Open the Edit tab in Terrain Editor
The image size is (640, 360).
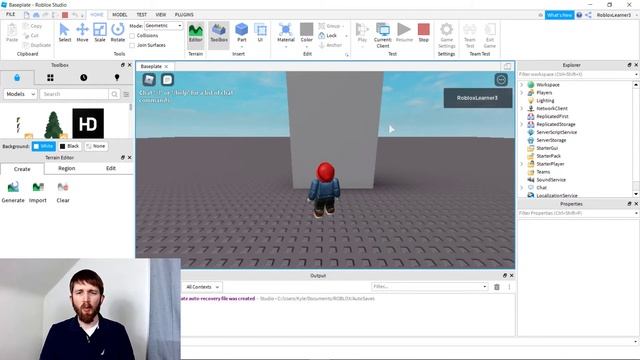[x=111, y=168]
